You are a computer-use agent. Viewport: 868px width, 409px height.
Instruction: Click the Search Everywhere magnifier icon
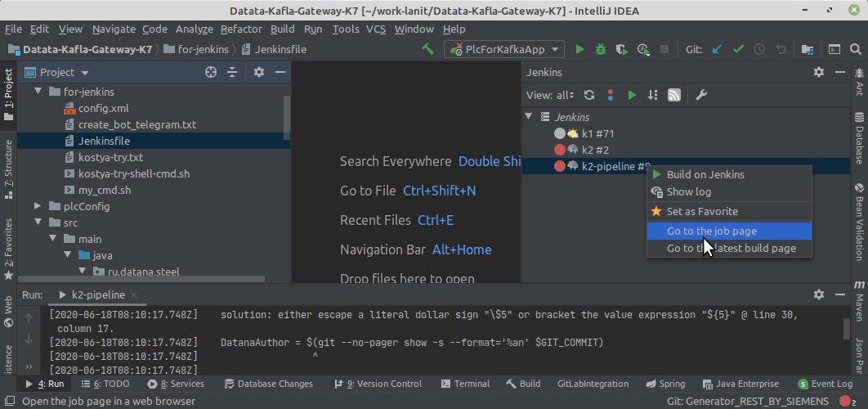click(855, 49)
